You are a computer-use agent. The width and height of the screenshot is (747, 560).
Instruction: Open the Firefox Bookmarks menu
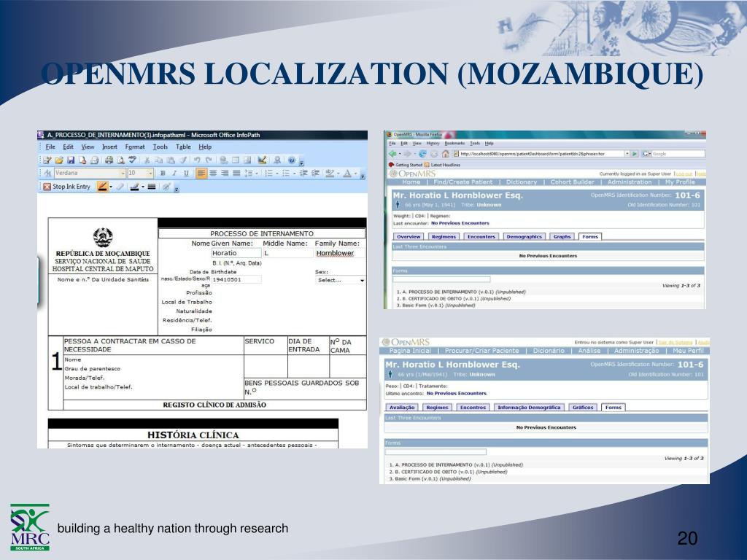click(454, 144)
